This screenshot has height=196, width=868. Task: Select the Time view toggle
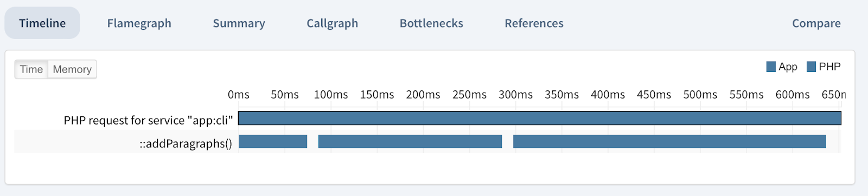[31, 69]
